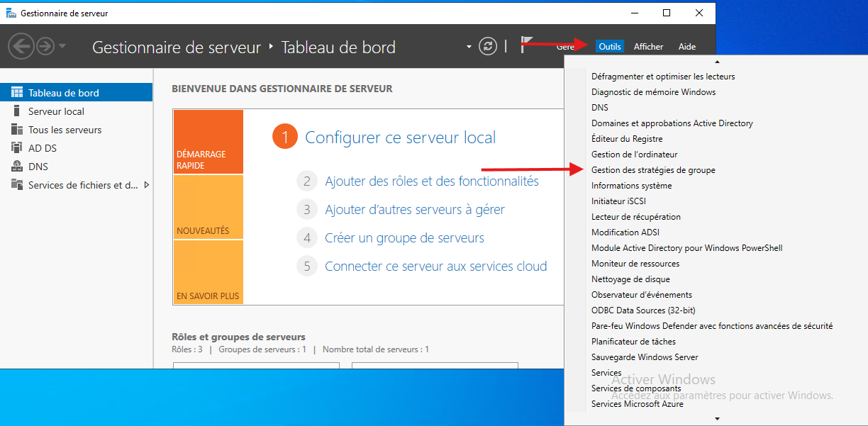The width and height of the screenshot is (868, 426).
Task: Select AD DS in sidebar
Action: [x=77, y=148]
